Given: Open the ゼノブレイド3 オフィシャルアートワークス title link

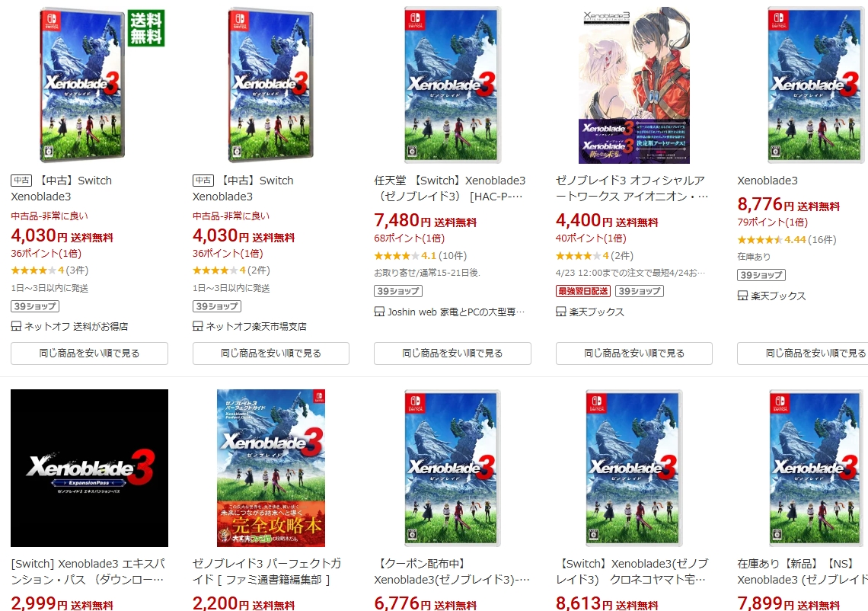Looking at the screenshot, I should [x=632, y=188].
